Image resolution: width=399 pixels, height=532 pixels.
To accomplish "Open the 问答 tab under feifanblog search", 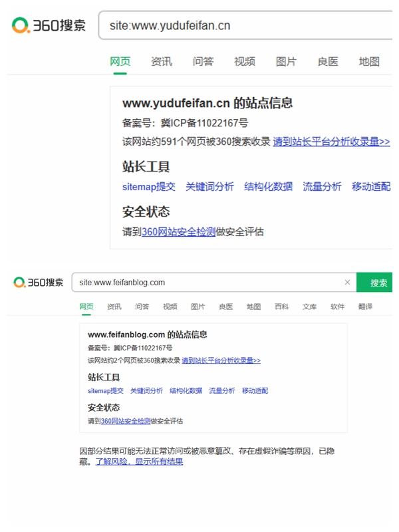I will [142, 307].
